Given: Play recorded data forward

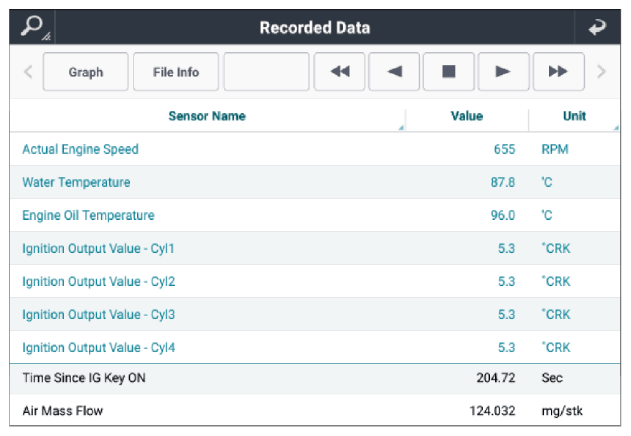Looking at the screenshot, I should click(x=503, y=72).
